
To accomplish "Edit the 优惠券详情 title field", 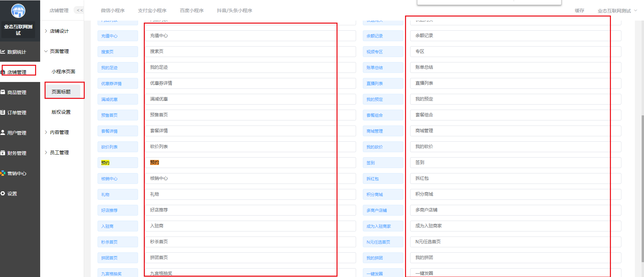I will coord(250,83).
